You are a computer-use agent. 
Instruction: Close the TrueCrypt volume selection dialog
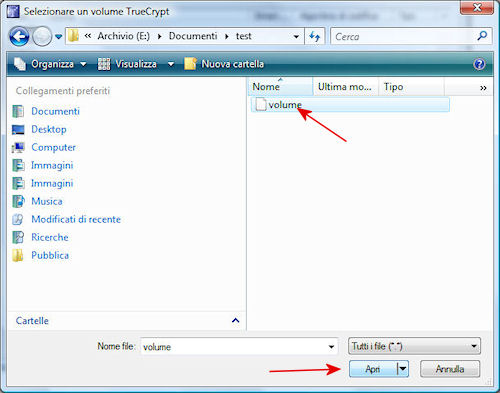(x=477, y=7)
